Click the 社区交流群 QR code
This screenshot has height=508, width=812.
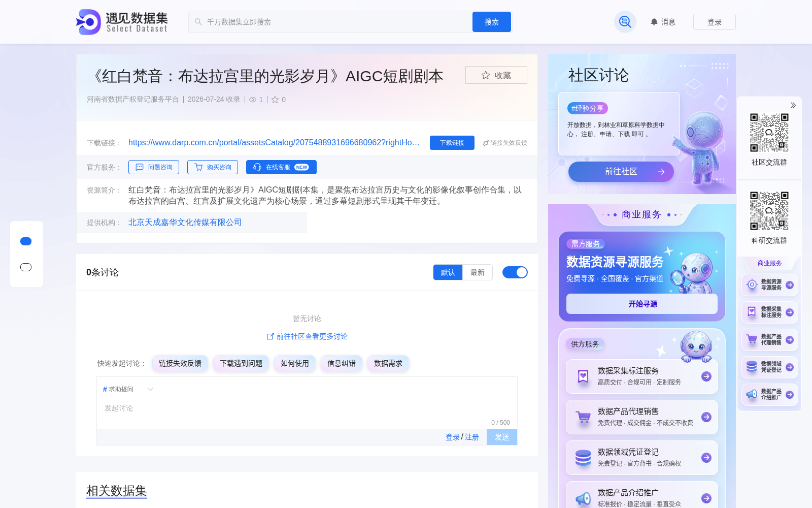click(x=769, y=133)
